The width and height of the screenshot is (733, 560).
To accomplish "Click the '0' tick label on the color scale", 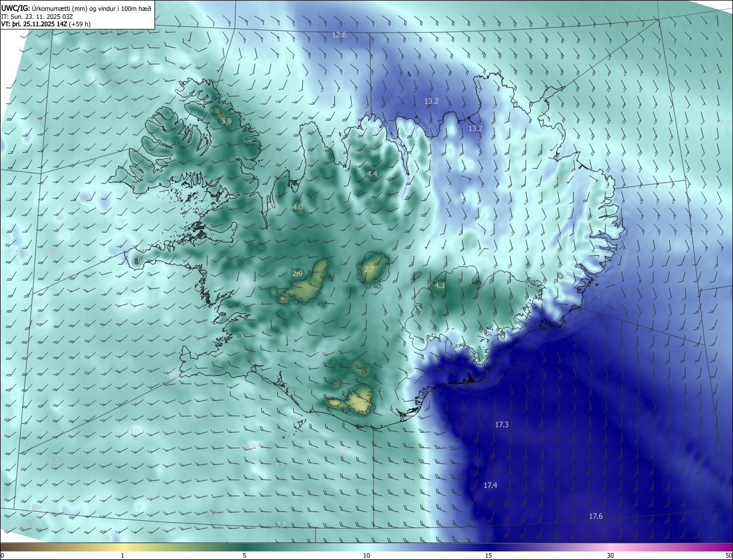I will click(x=2, y=556).
